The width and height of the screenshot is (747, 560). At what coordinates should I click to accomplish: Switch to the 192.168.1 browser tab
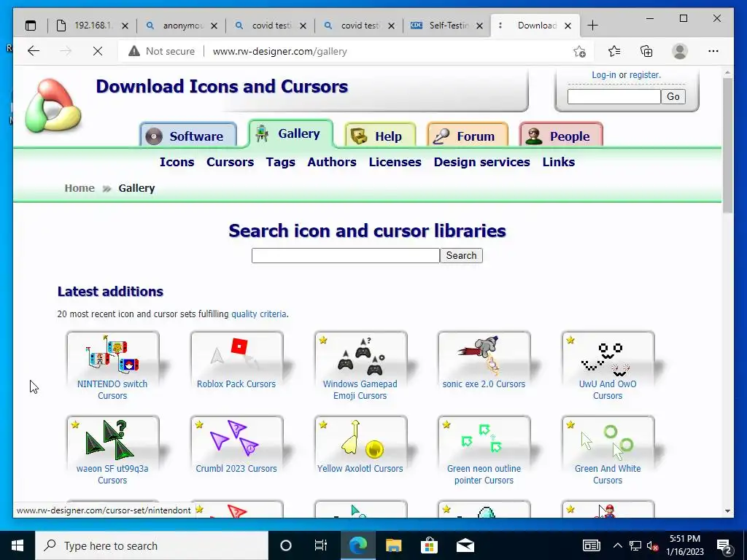tap(91, 26)
